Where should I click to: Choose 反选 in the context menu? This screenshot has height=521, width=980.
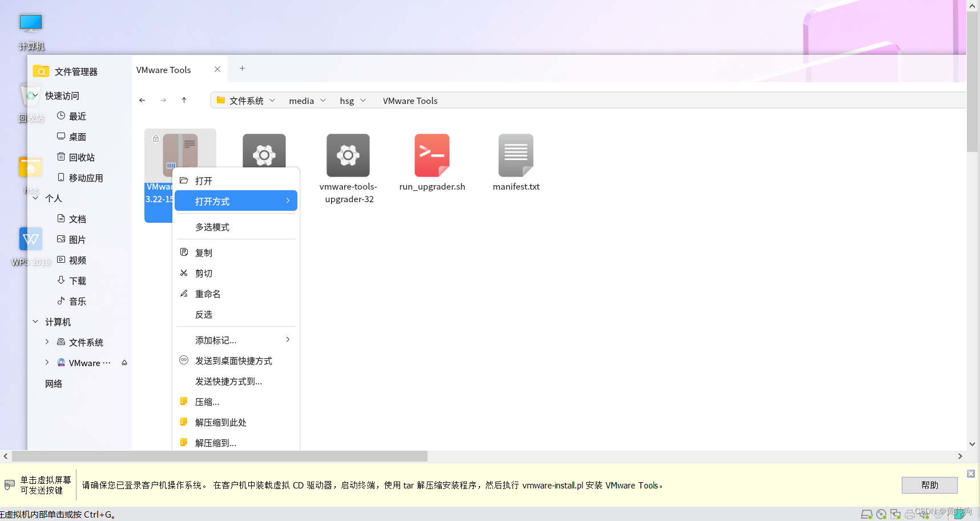(x=236, y=314)
